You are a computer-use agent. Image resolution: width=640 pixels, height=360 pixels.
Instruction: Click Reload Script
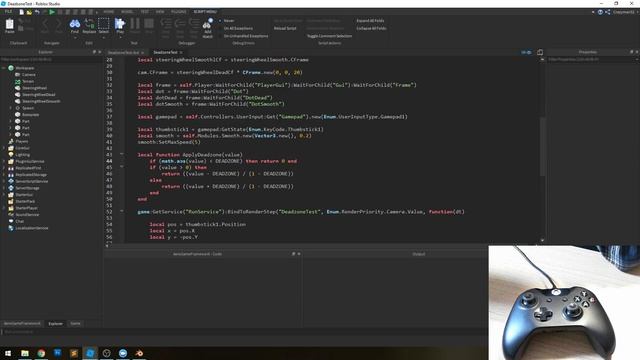pyautogui.click(x=285, y=28)
